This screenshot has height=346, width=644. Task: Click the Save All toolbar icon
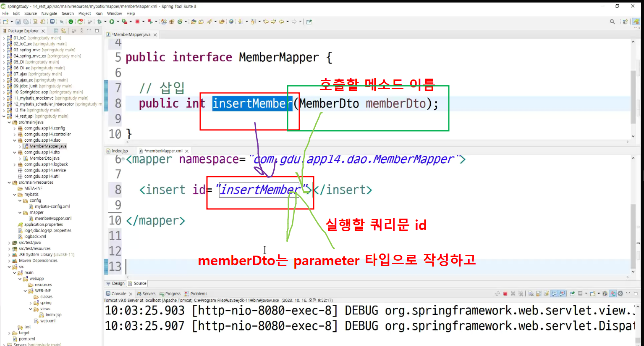click(x=26, y=21)
